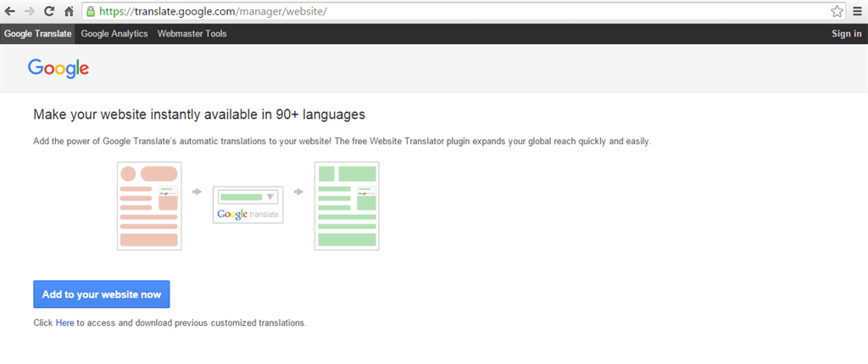Click Sign in at the top right
This screenshot has width=868, height=364.
pos(847,34)
